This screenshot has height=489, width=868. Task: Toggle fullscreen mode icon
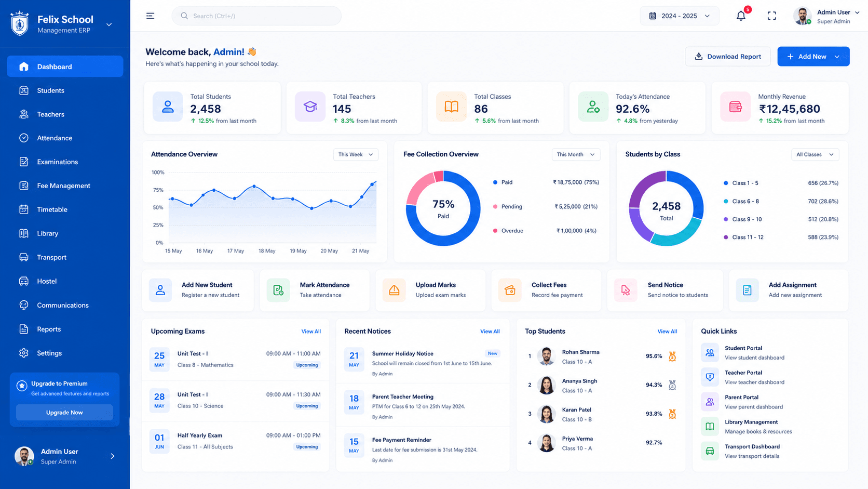point(771,16)
